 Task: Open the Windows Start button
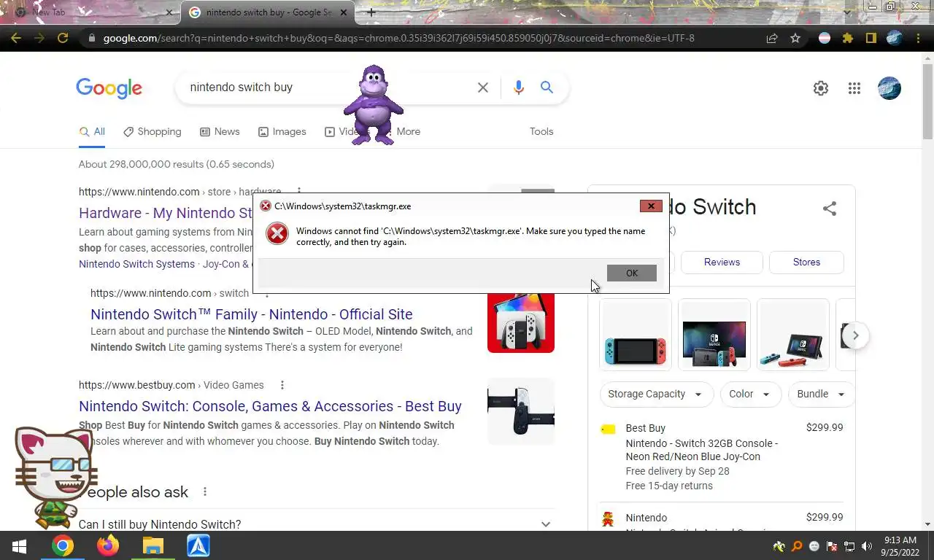[x=19, y=545]
